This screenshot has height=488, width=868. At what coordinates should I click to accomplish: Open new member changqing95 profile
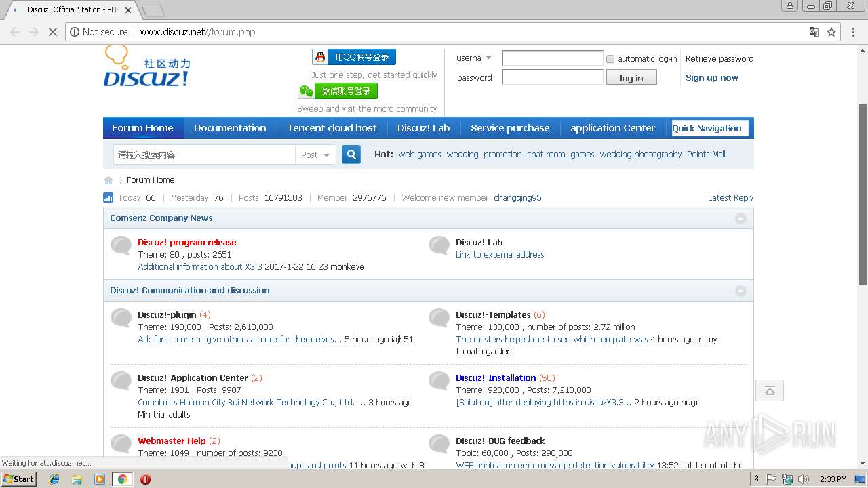(x=517, y=198)
